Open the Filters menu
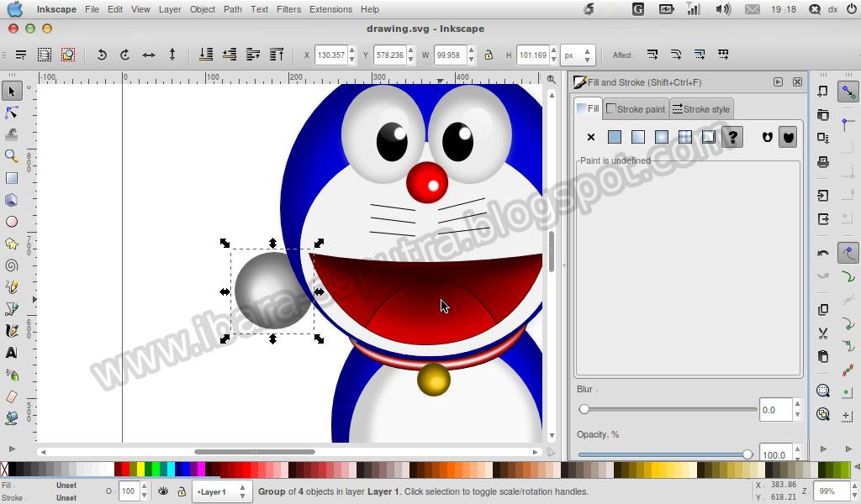Image resolution: width=861 pixels, height=504 pixels. point(289,9)
